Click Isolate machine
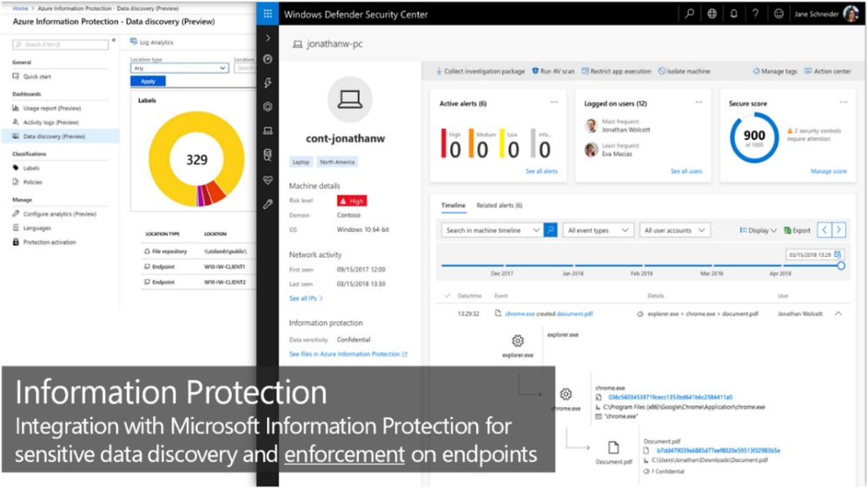The image size is (868, 488). [684, 71]
